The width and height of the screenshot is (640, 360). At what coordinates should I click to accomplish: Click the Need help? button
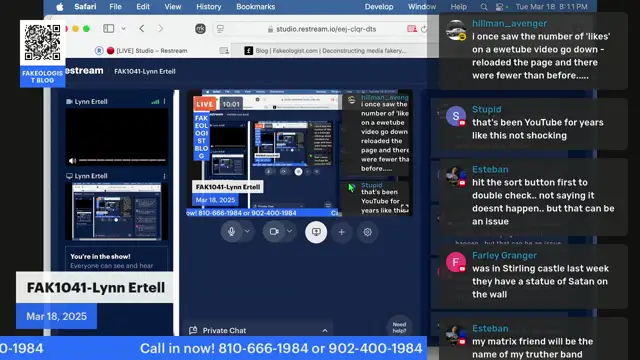click(399, 327)
